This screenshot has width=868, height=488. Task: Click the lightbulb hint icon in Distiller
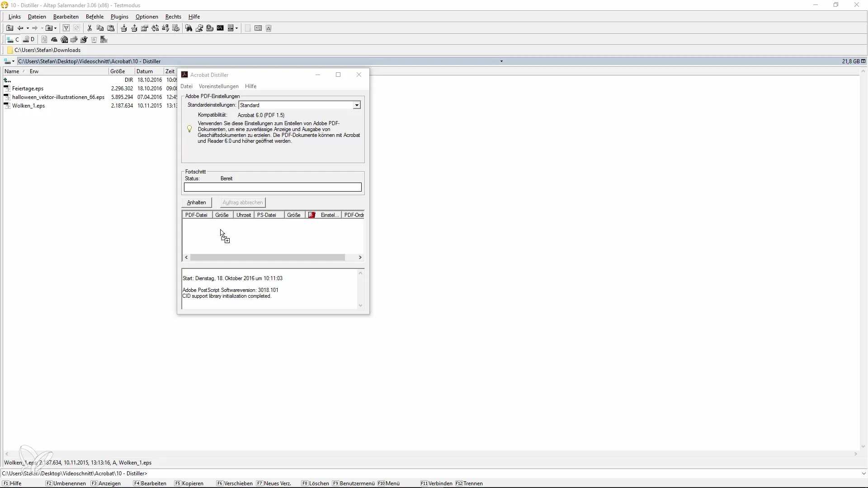(x=189, y=129)
